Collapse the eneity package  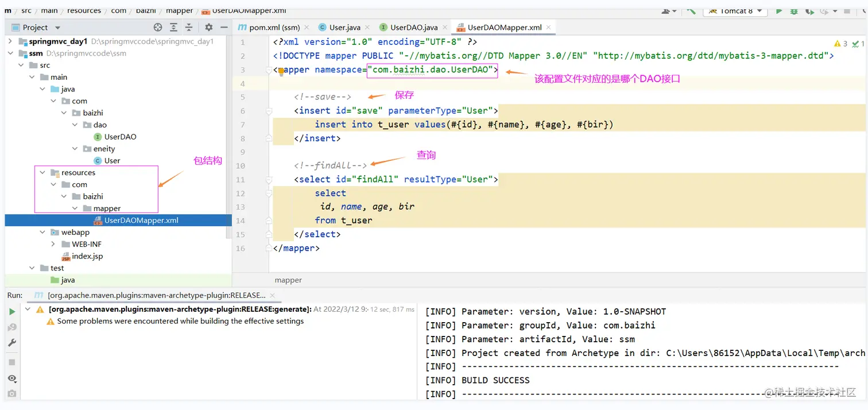point(75,149)
